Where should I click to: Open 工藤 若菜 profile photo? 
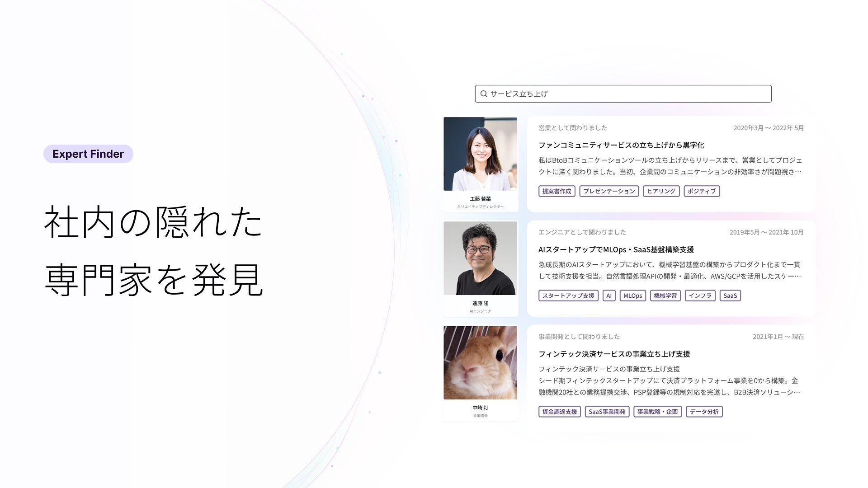pos(480,154)
